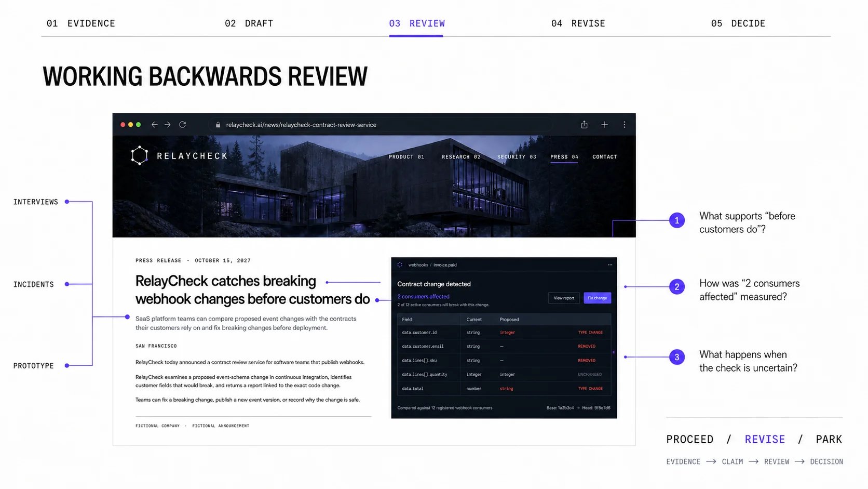Click the Current column header
This screenshot has height=489, width=868.
coord(474,320)
